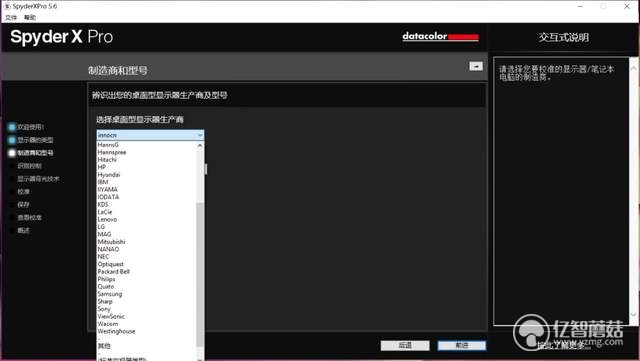Screen dimensions: 640x361
Task: Open the 文件 menu
Action: (11, 18)
